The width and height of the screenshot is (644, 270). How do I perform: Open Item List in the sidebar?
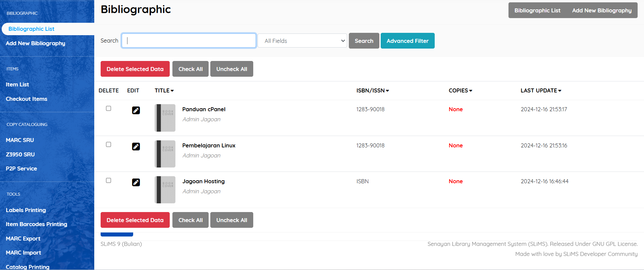pyautogui.click(x=17, y=84)
